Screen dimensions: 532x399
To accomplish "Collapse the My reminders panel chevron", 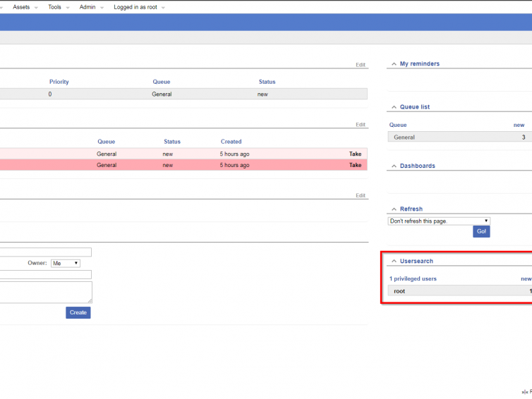I will [x=393, y=64].
